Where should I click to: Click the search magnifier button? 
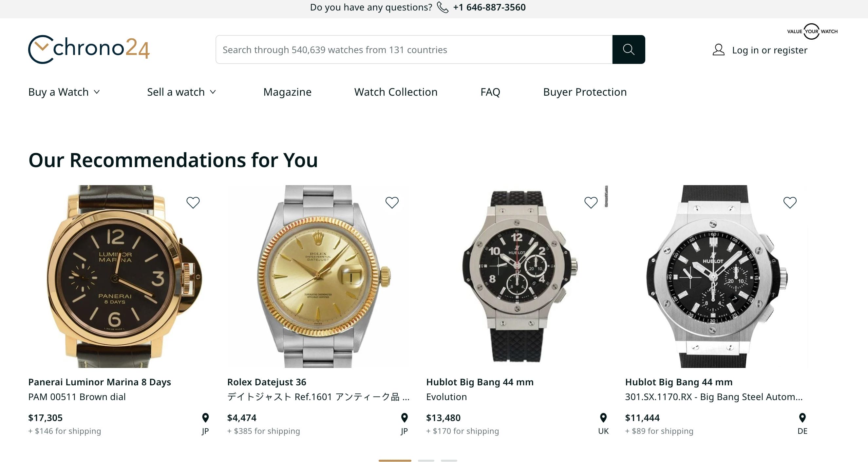coord(629,49)
